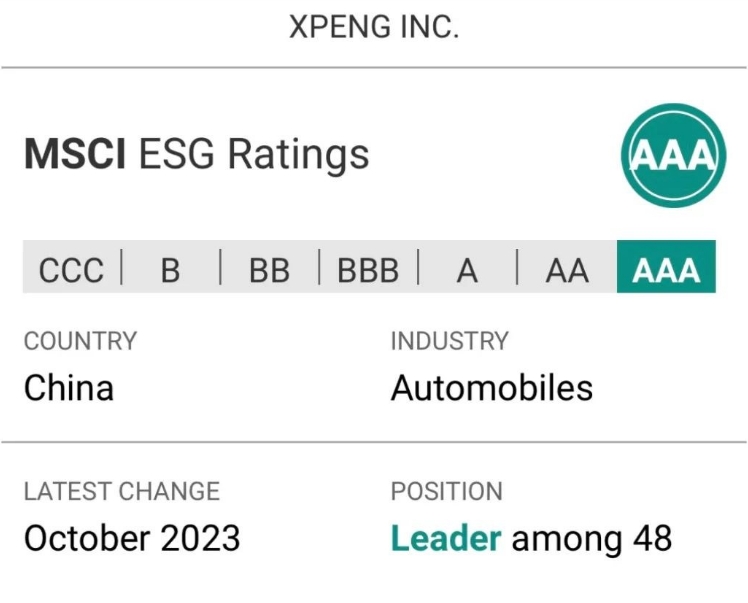Click the October 2023 date value
This screenshot has height=603, width=748.
coord(132,538)
